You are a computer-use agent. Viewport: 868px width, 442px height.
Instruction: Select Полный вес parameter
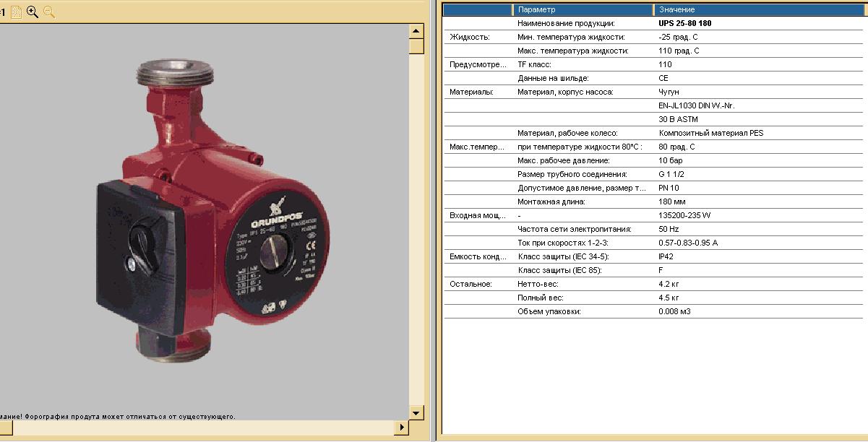click(x=540, y=298)
